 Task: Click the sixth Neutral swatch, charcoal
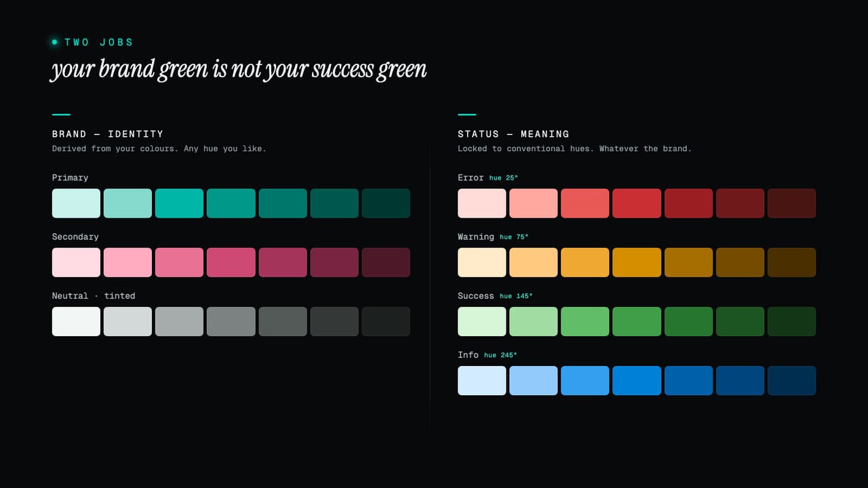click(x=334, y=321)
